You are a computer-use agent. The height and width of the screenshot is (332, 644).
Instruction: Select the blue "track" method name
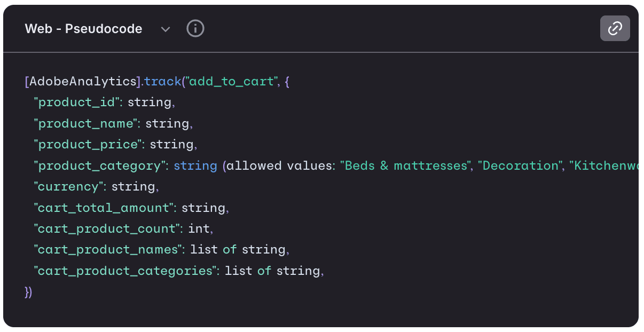click(163, 81)
